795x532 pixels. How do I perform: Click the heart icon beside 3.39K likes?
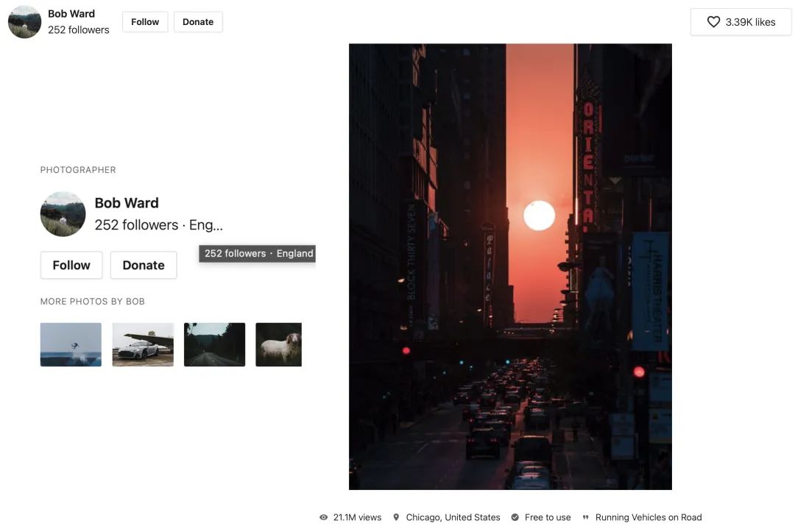click(713, 22)
